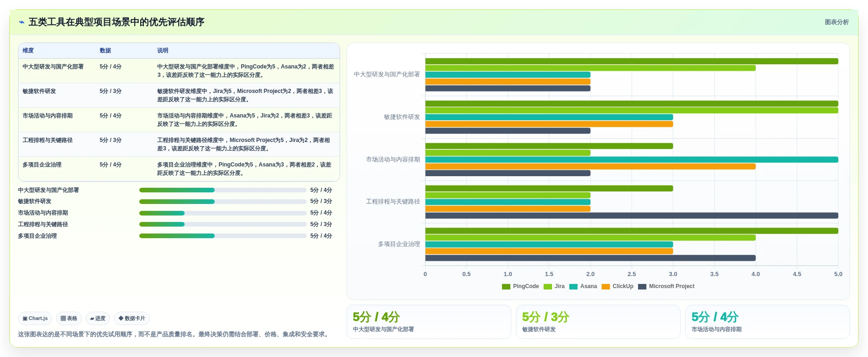Screen dimensions: 868x357
Task: Toggle Asana legend swatch in chart
Action: click(x=573, y=287)
